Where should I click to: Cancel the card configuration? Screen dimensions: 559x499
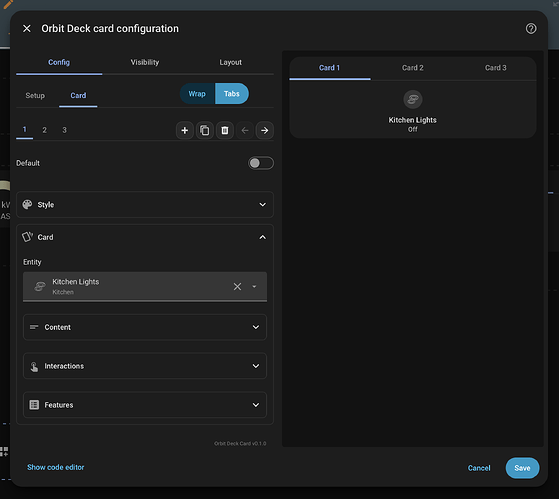(479, 468)
